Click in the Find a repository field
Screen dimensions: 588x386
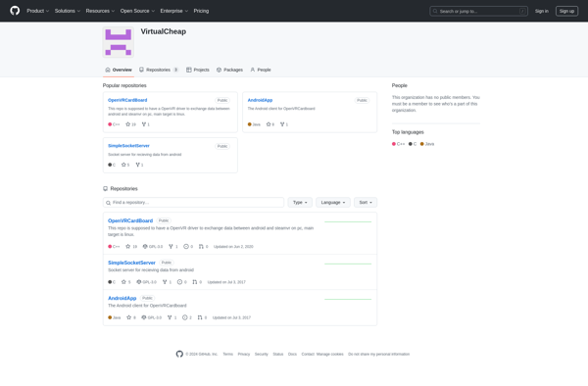pos(193,203)
